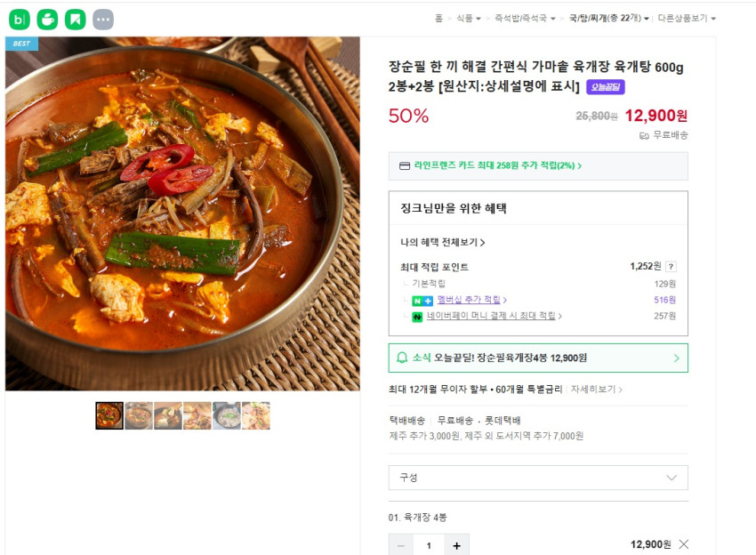The height and width of the screenshot is (555, 756).
Task: Increase quantity with the plus button
Action: pos(456,544)
